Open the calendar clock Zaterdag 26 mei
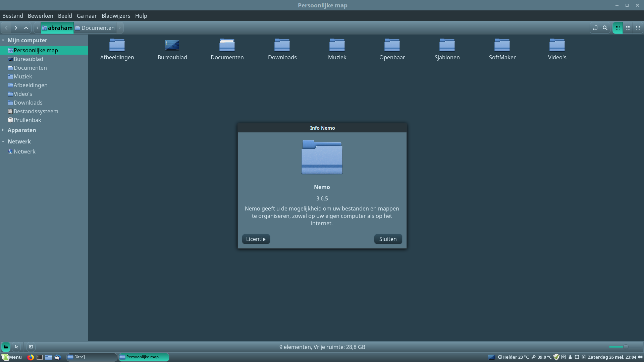 pos(612,357)
